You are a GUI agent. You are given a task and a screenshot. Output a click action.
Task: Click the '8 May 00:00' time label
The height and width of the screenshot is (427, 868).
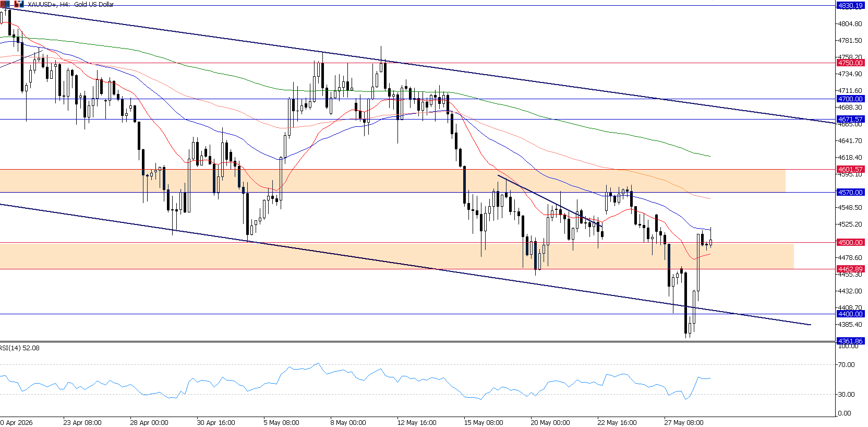click(x=348, y=423)
